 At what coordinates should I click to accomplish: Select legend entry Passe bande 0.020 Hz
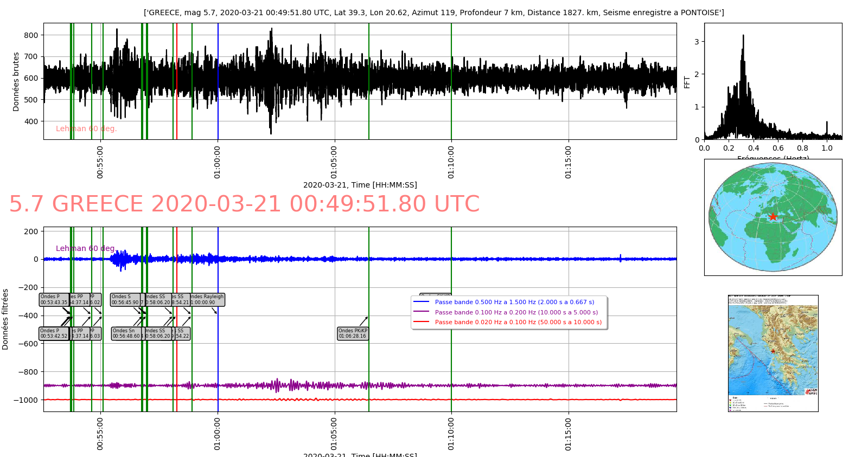(x=518, y=322)
